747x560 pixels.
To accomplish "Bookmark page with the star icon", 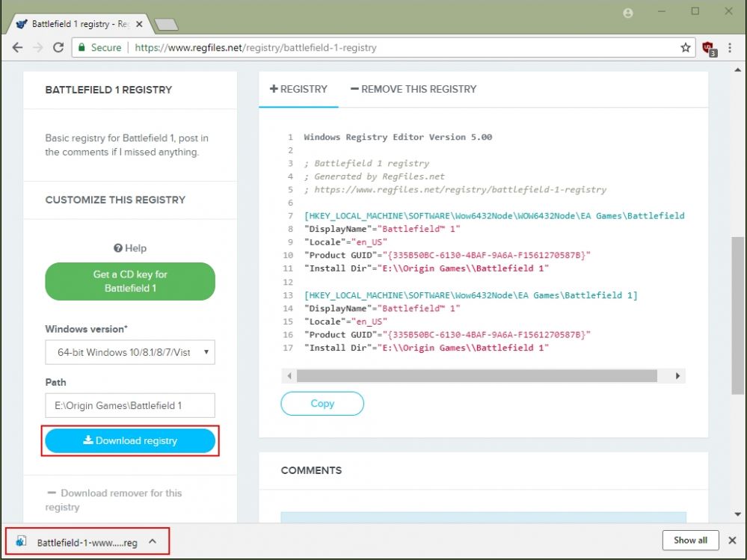I will (685, 48).
